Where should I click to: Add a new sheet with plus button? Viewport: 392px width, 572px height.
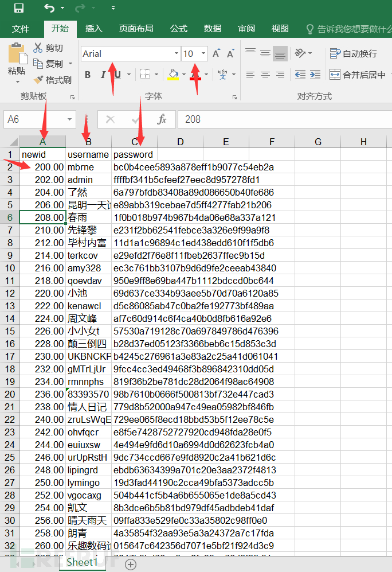[131, 565]
